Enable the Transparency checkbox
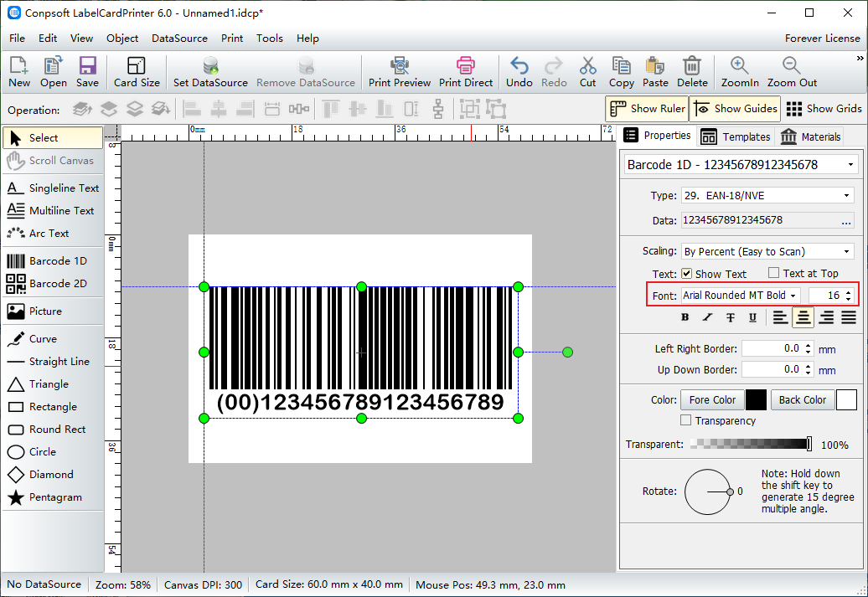Image resolution: width=868 pixels, height=597 pixels. coord(686,420)
